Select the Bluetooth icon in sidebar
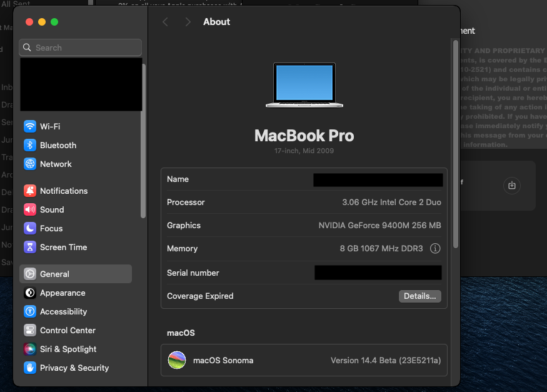Viewport: 547px width, 392px height. click(30, 145)
